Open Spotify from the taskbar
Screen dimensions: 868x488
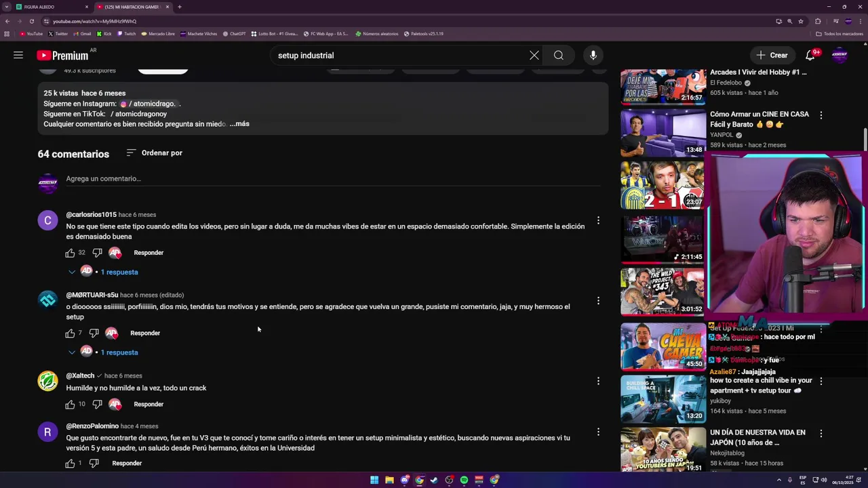coord(464,480)
